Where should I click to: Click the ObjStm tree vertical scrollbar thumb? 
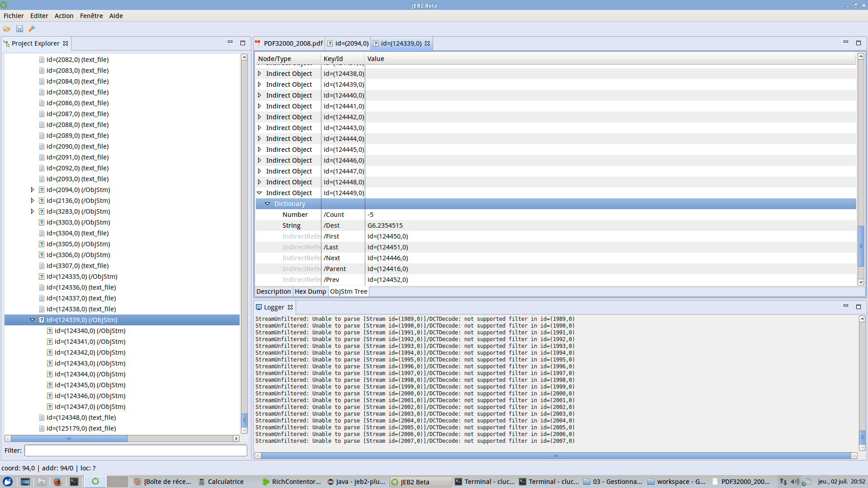861,246
